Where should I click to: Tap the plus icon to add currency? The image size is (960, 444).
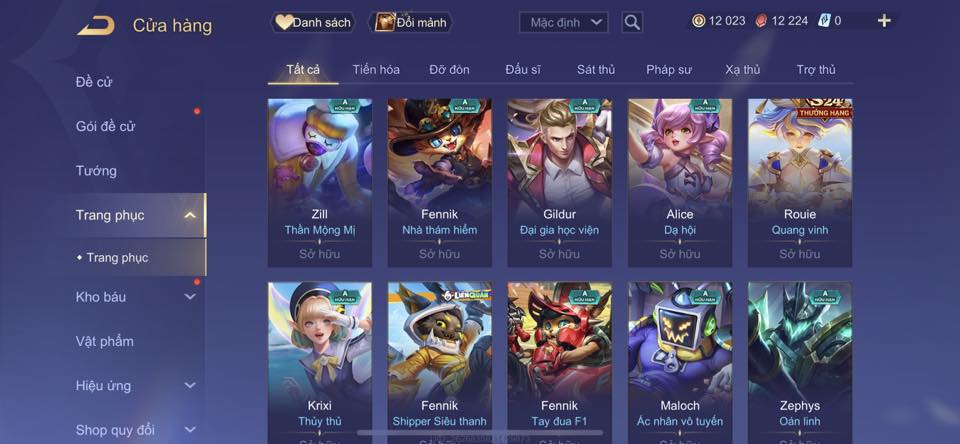(x=883, y=21)
